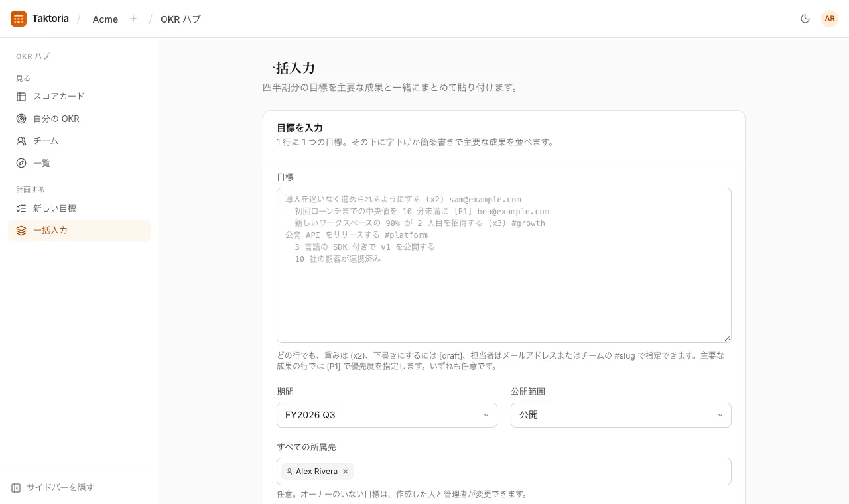Click the 新しい目標 checklist icon
The height and width of the screenshot is (504, 849).
[21, 208]
